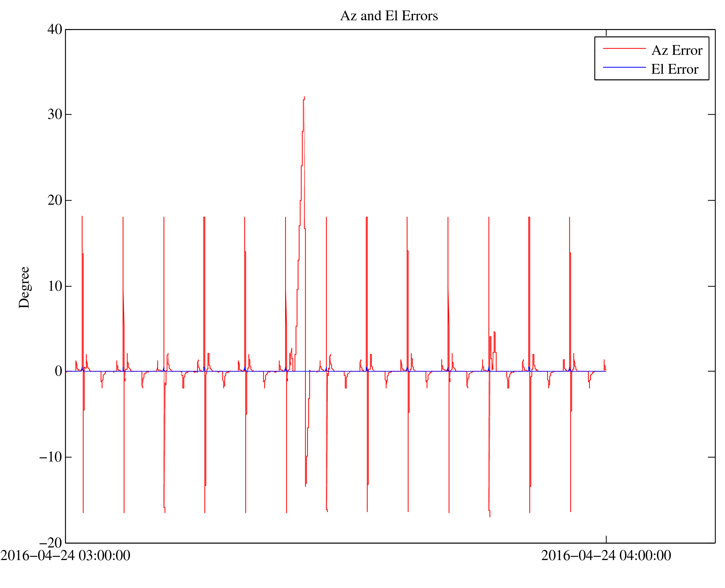Image resolution: width=725 pixels, height=588 pixels.
Task: Click the 'Degree' y-axis label
Action: point(24,287)
